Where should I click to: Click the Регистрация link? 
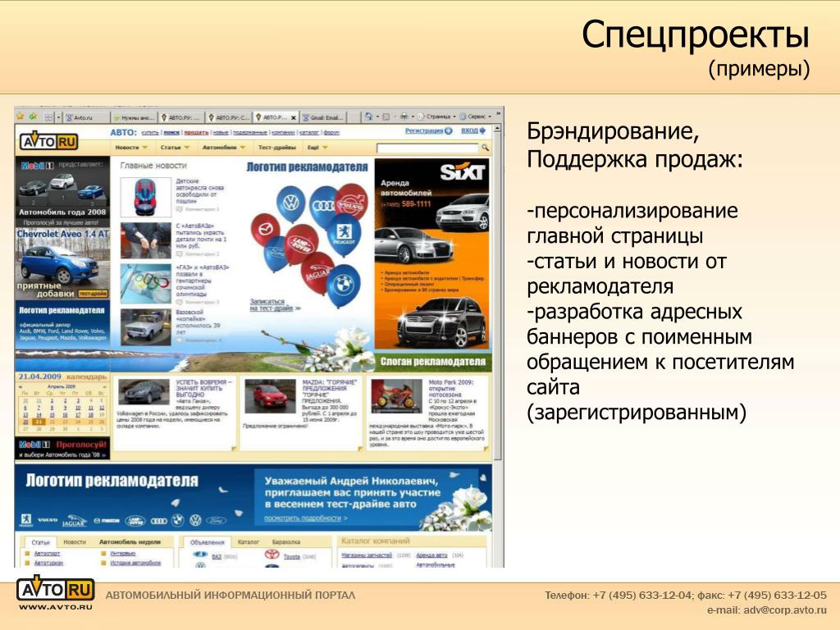(x=424, y=130)
